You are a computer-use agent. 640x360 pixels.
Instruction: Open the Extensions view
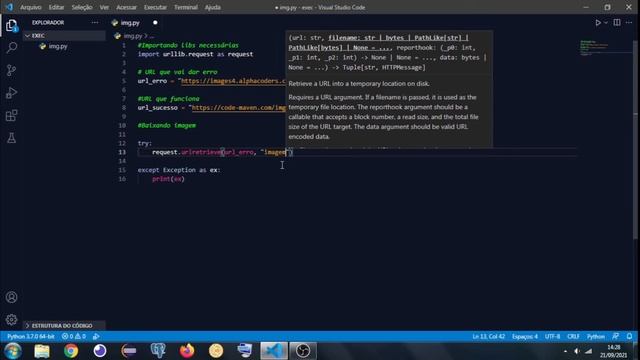(11, 116)
